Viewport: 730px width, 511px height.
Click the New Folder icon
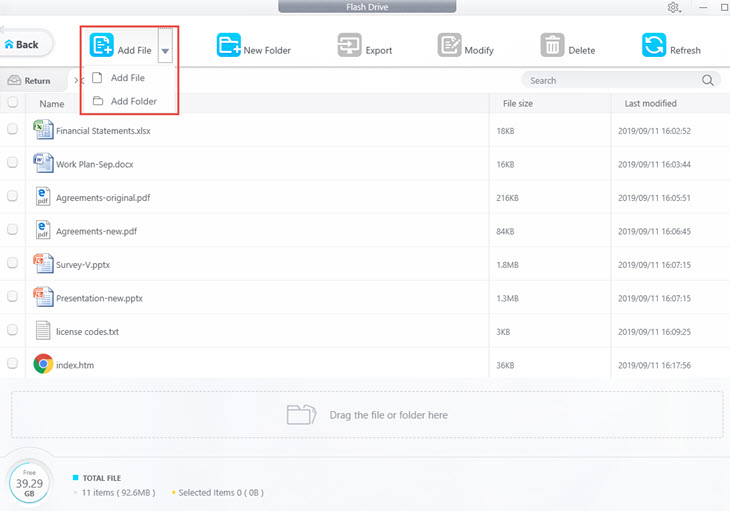(229, 45)
